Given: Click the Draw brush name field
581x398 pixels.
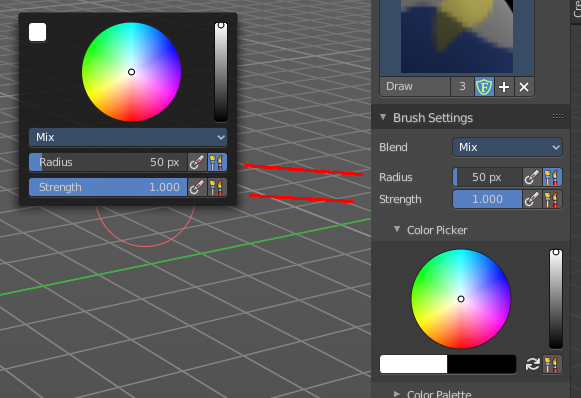Looking at the screenshot, I should pyautogui.click(x=415, y=87).
